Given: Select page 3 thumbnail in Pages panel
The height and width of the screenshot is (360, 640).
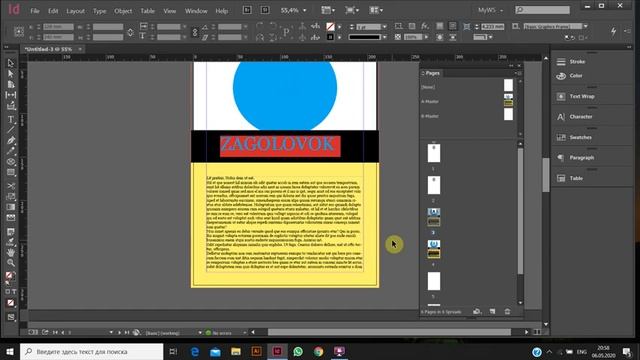Looking at the screenshot, I should pos(434,217).
